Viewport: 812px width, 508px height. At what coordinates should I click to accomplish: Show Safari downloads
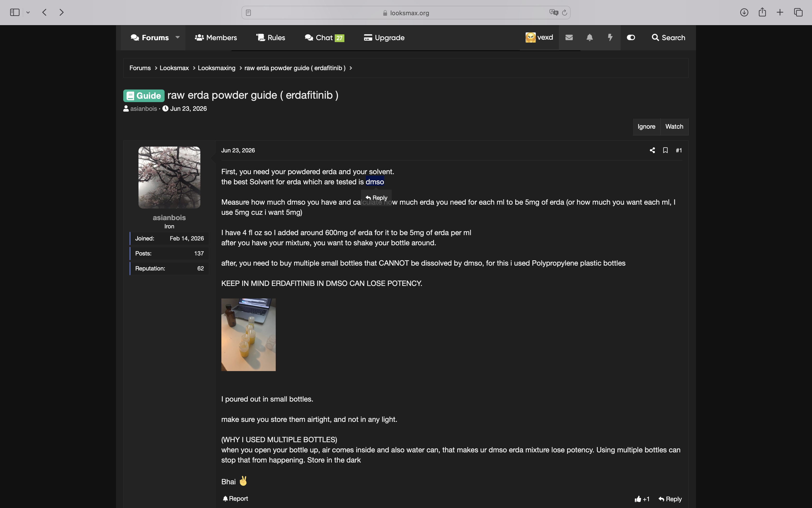coord(744,12)
